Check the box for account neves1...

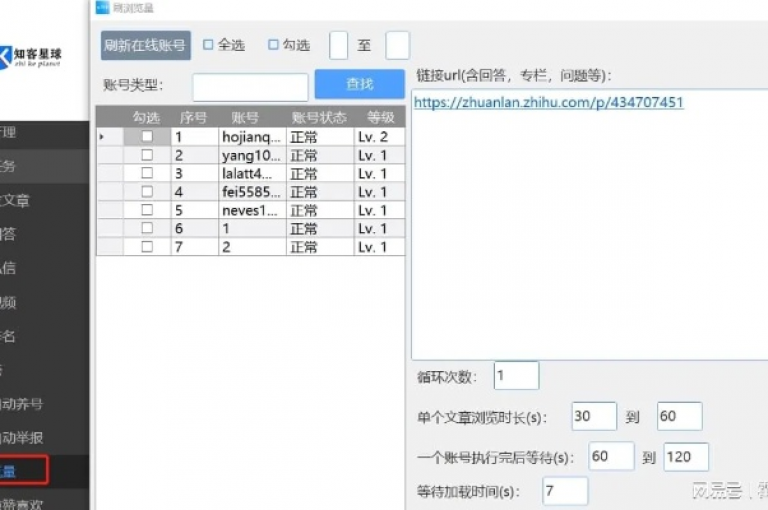(x=147, y=210)
